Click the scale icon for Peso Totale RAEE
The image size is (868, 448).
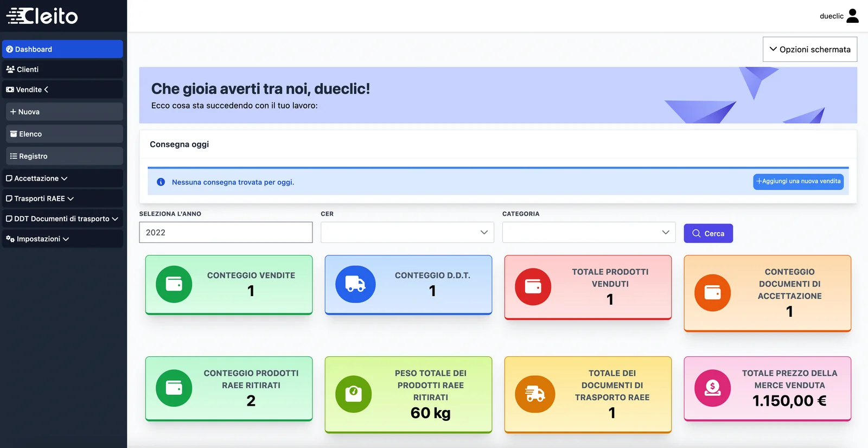tap(353, 394)
